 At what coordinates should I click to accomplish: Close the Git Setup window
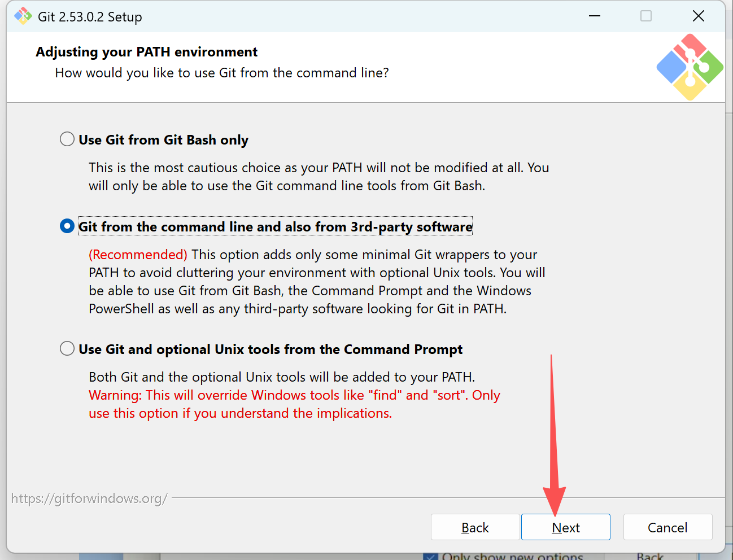point(699,16)
